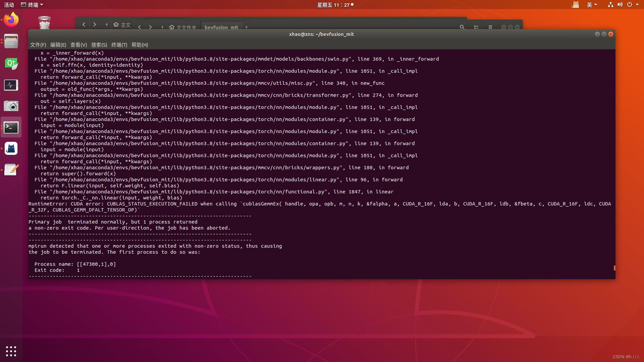Open Firefox from the dock

tap(11, 20)
